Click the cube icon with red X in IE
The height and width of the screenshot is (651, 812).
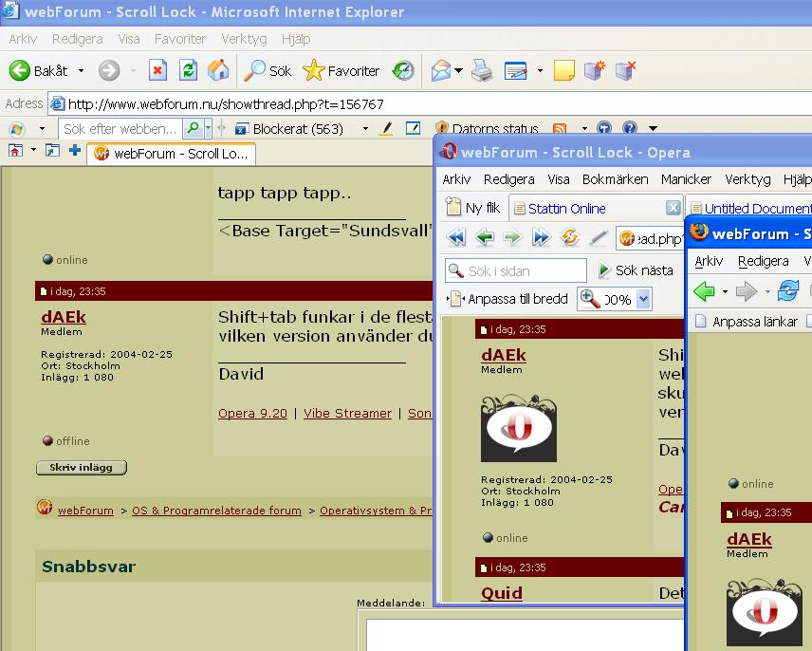pos(625,70)
